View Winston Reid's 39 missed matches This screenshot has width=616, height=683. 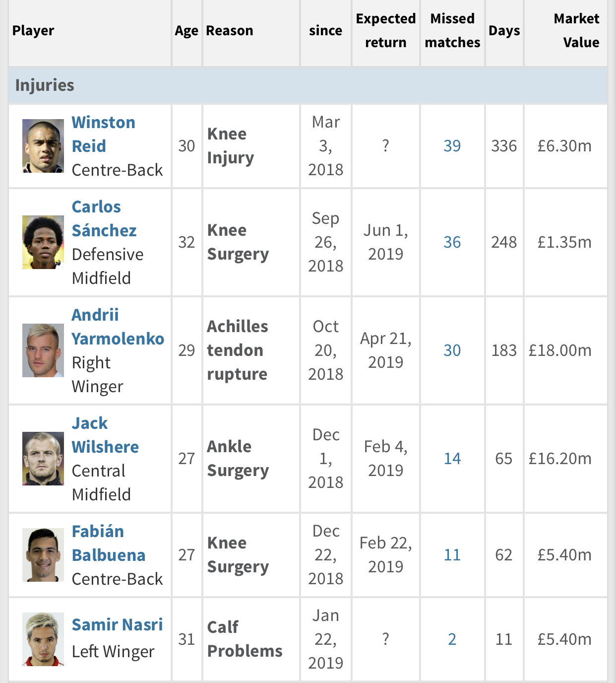pos(452,146)
